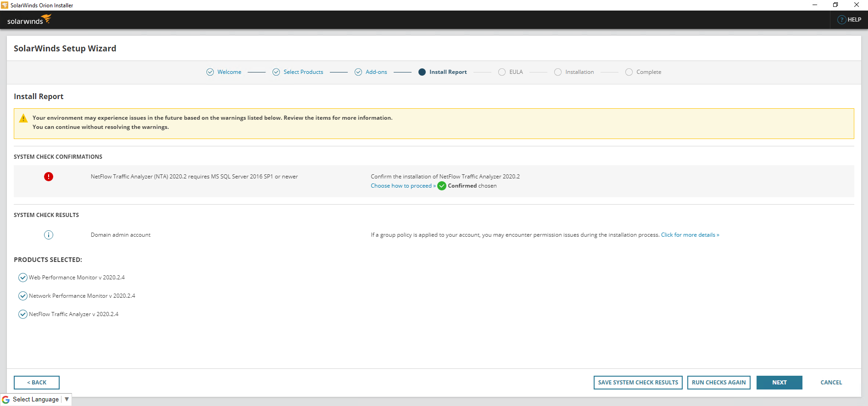
Task: Click Network Performance Monitor v 2020.2.4 text
Action: pyautogui.click(x=82, y=296)
